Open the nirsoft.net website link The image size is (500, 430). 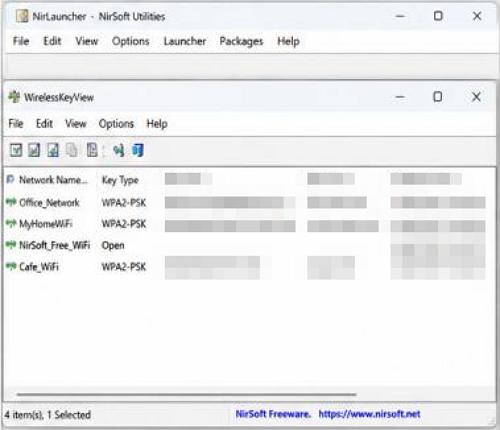369,414
